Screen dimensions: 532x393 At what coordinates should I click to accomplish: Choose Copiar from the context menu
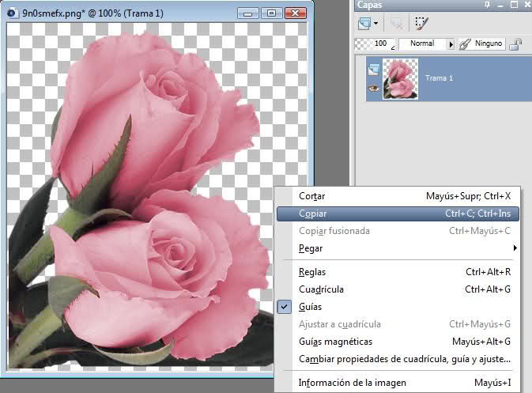click(398, 214)
